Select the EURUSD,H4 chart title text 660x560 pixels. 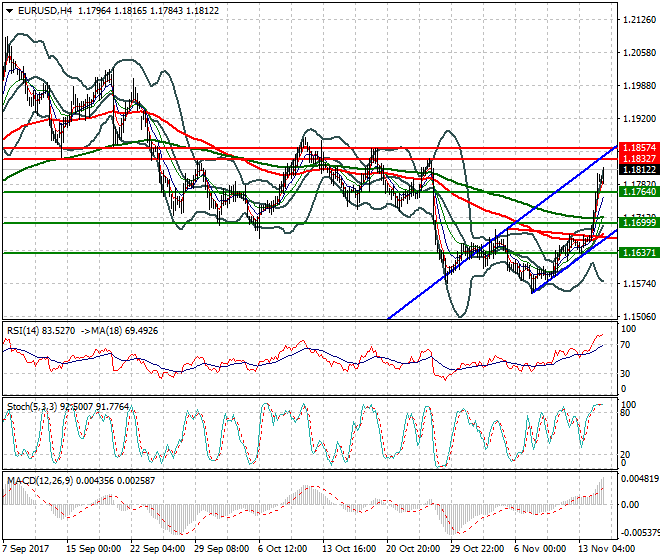tap(45, 11)
